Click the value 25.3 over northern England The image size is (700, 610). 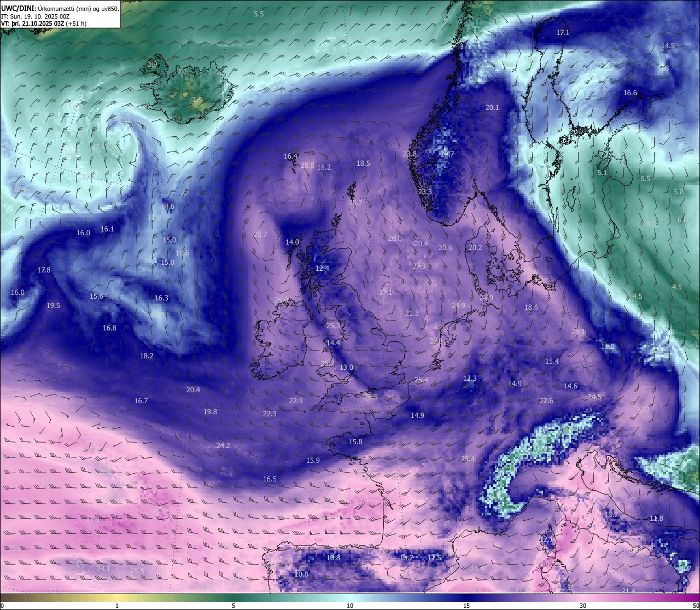333,326
